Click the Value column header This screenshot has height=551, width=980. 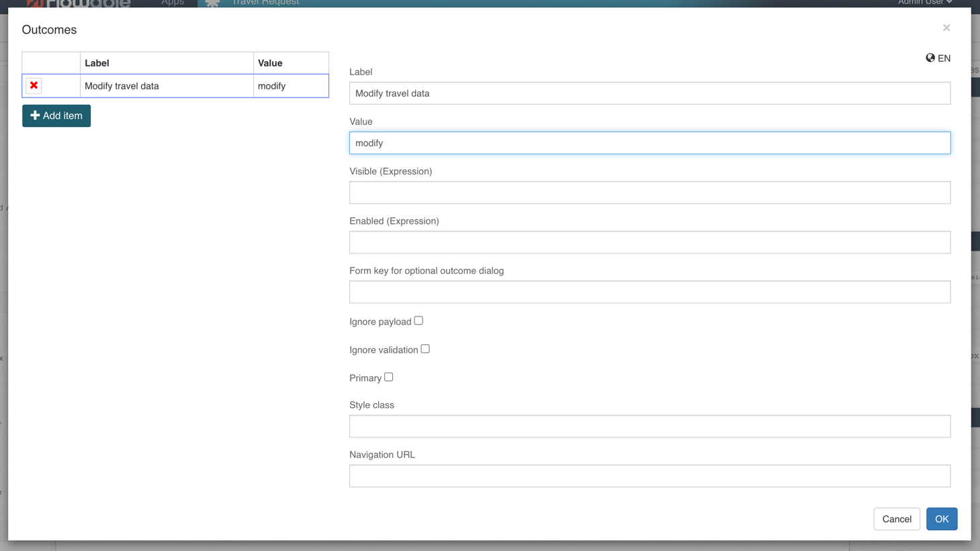[290, 63]
